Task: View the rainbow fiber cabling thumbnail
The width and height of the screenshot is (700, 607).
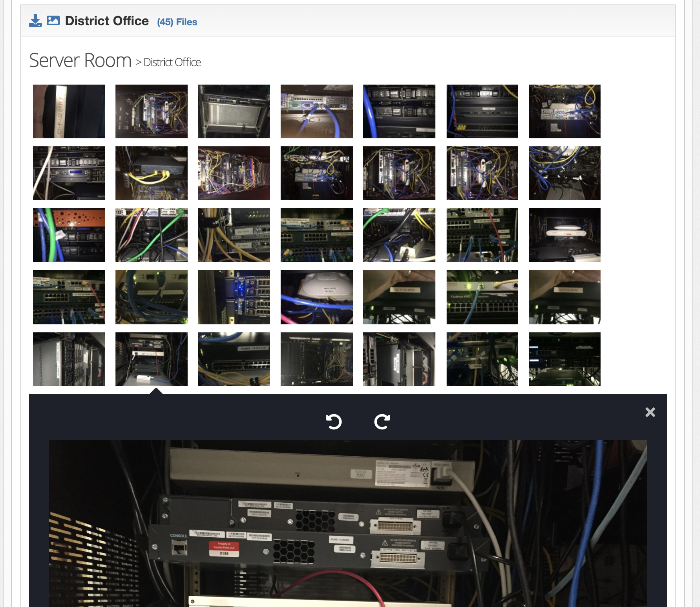Action: (x=234, y=173)
